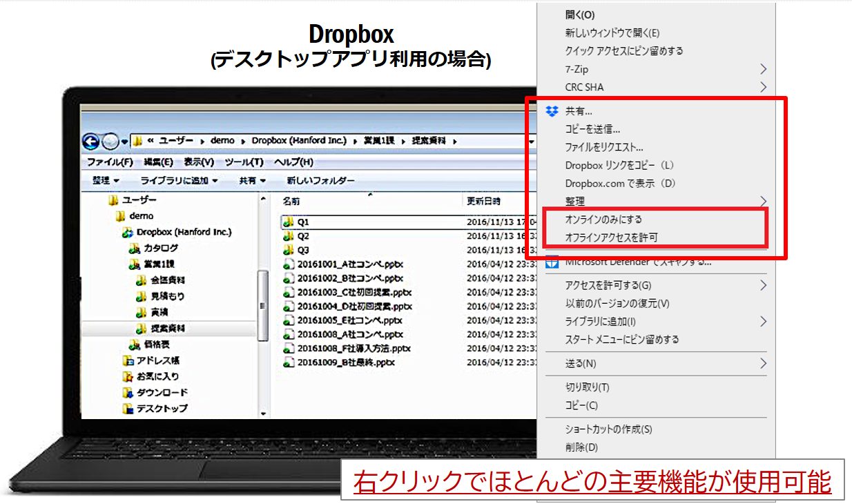This screenshot has width=852, height=504.
Task: Choose ショートカットの作成(S)
Action: coord(608,429)
